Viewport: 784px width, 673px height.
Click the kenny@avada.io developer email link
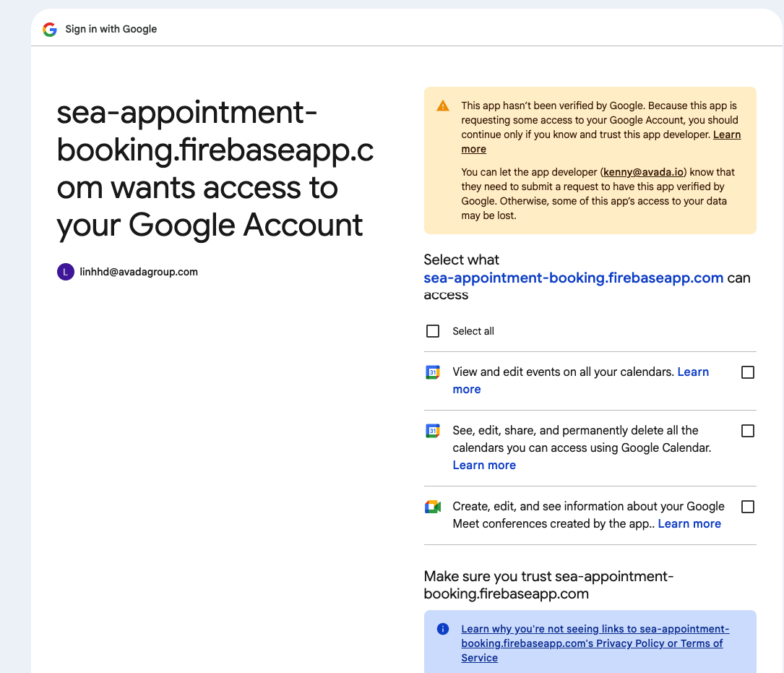[x=644, y=172]
